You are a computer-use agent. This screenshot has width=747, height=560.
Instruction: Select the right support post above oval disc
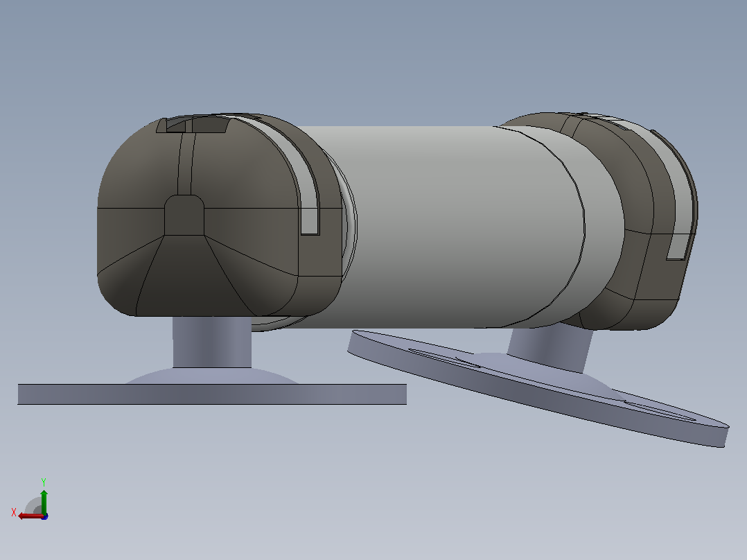pos(550,349)
